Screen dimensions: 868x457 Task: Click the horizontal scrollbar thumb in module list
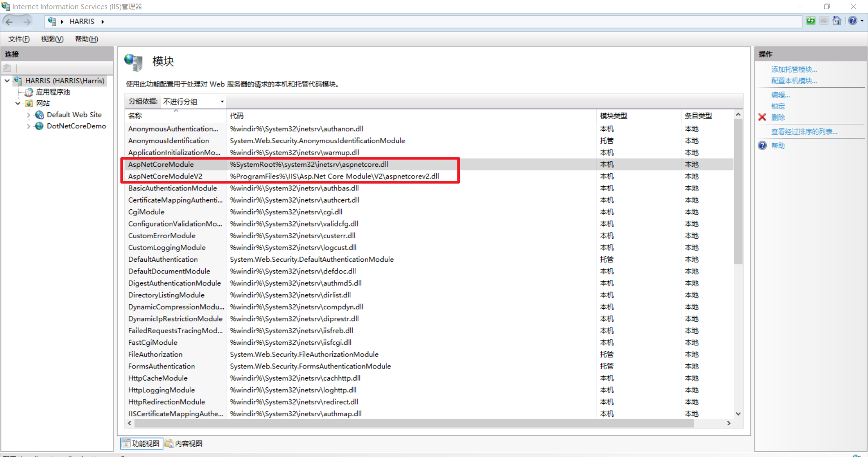tap(414, 423)
